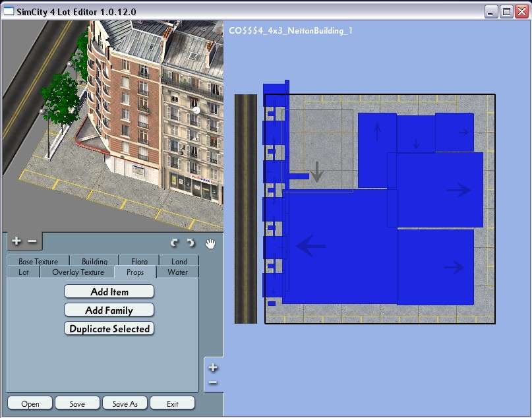Click the Add Item button
Image resolution: width=532 pixels, height=418 pixels.
pyautogui.click(x=109, y=292)
